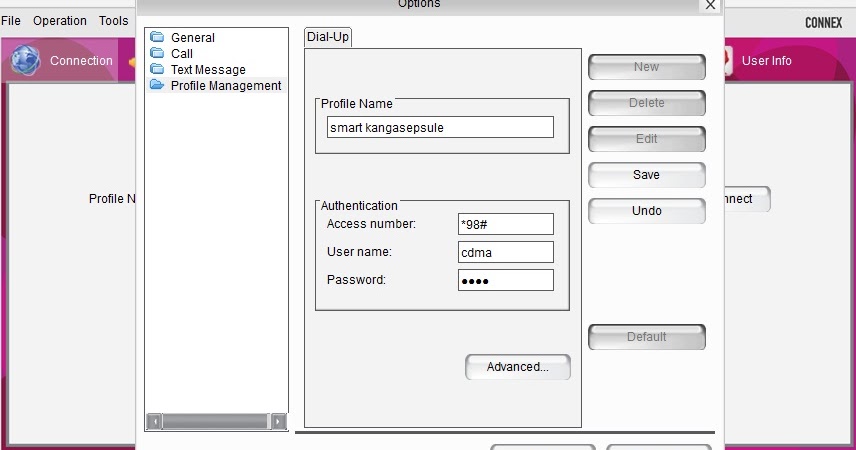This screenshot has height=450, width=856.
Task: Select the Profile Management open-folder icon
Action: (x=157, y=85)
